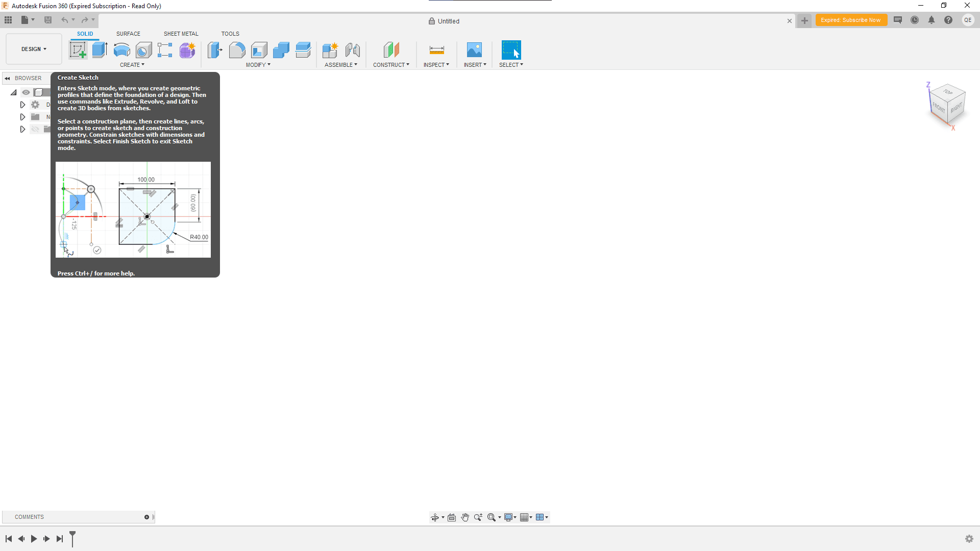Activate the Extrude tool
This screenshot has height=551, width=980.
coord(99,49)
